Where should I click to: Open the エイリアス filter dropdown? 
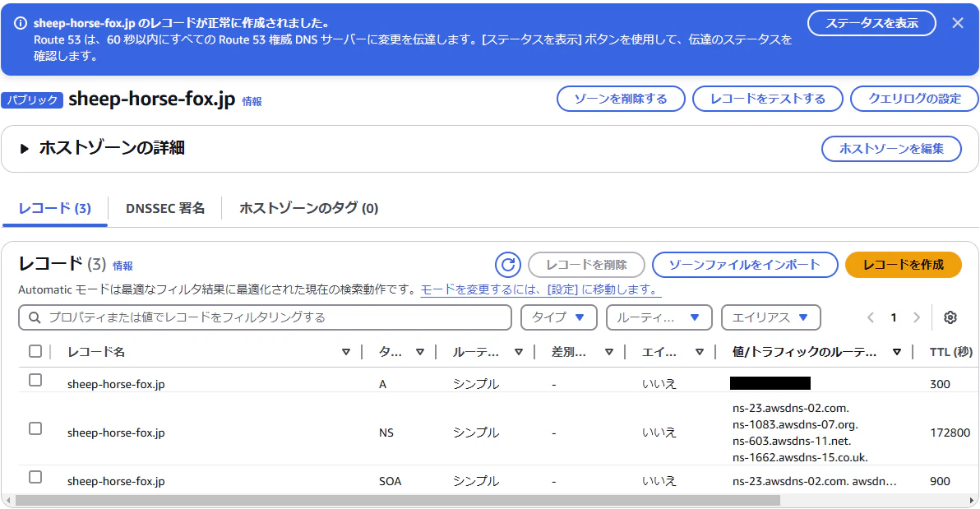[770, 317]
